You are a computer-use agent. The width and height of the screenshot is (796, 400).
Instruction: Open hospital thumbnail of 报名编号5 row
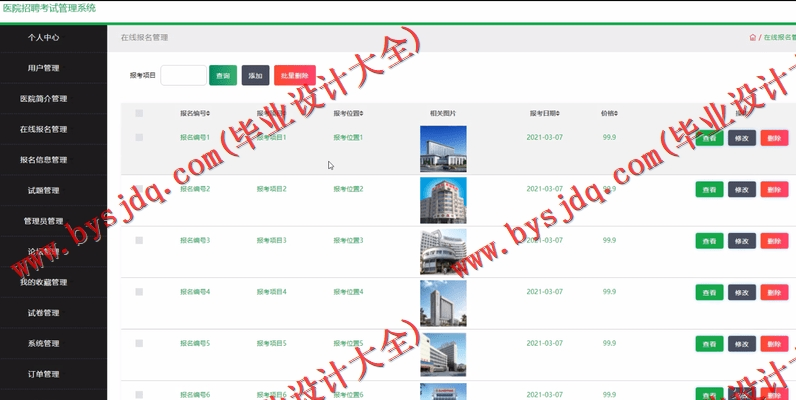(443, 355)
